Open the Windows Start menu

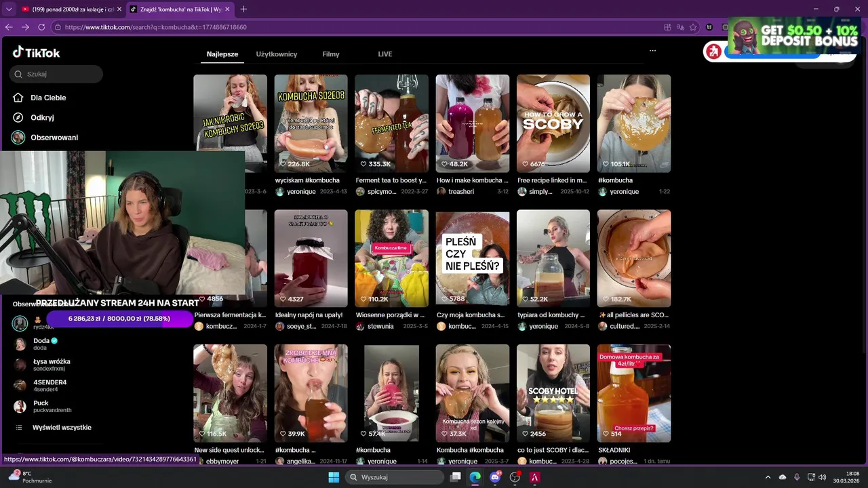(334, 477)
